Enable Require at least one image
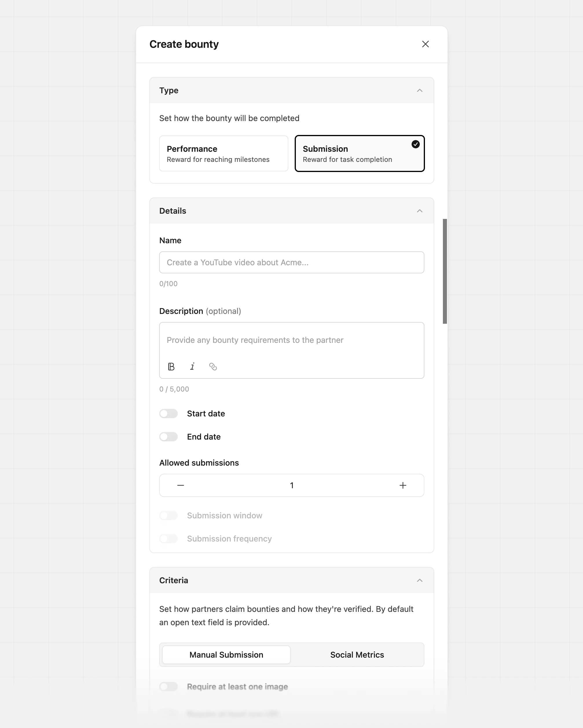This screenshot has width=583, height=728. click(168, 687)
